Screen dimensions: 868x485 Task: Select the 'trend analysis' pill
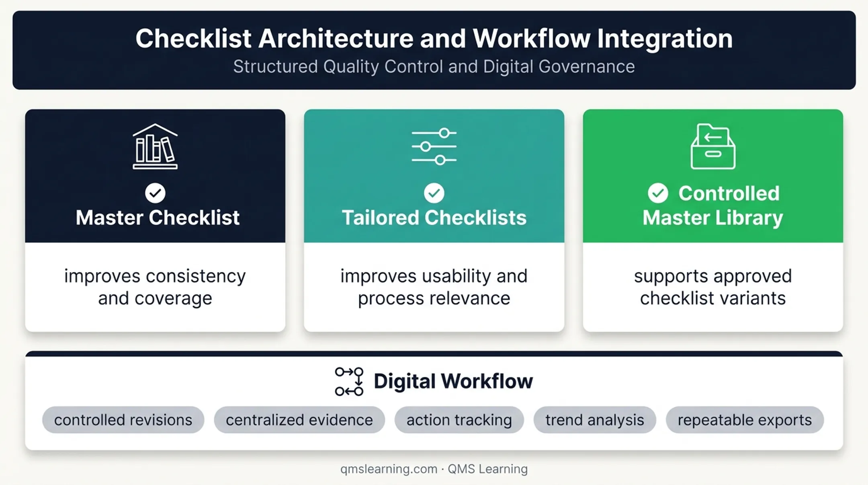(595, 420)
